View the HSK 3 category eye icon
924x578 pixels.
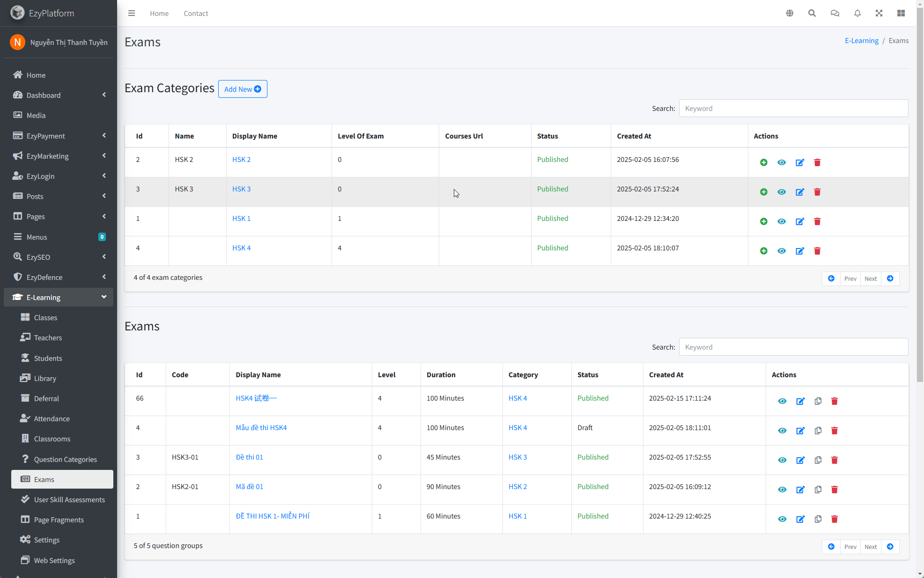782,192
